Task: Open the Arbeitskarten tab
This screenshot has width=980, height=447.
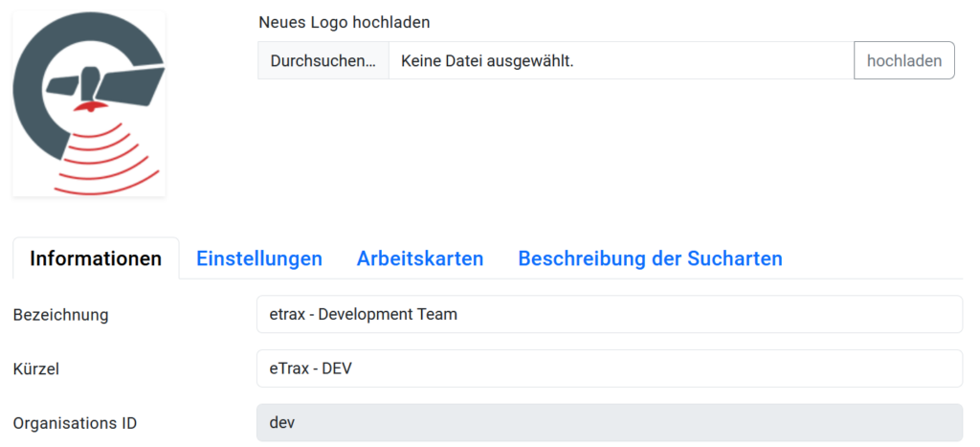Action: click(420, 258)
